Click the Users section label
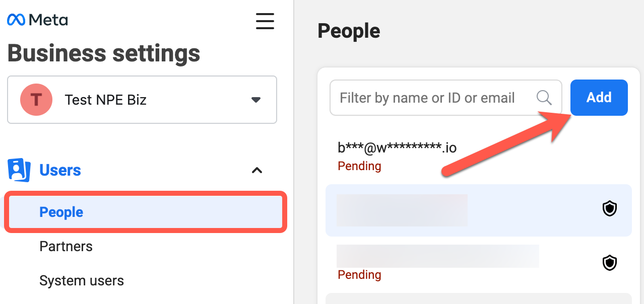The image size is (644, 304). click(60, 170)
